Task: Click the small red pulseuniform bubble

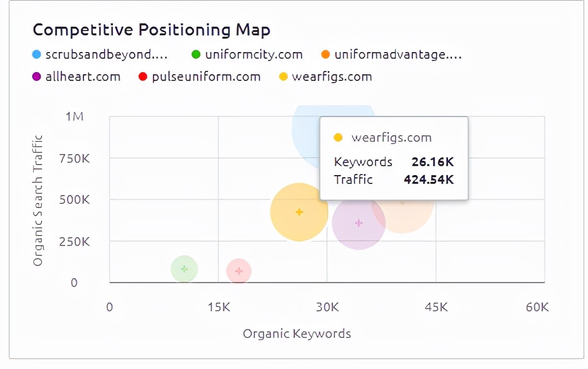Action: (x=239, y=271)
